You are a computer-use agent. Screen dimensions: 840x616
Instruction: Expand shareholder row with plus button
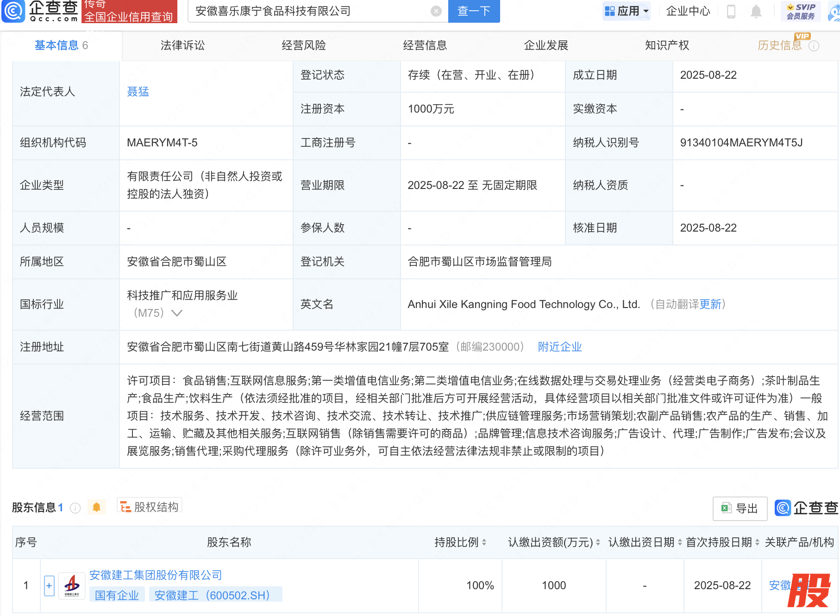pyautogui.click(x=49, y=585)
